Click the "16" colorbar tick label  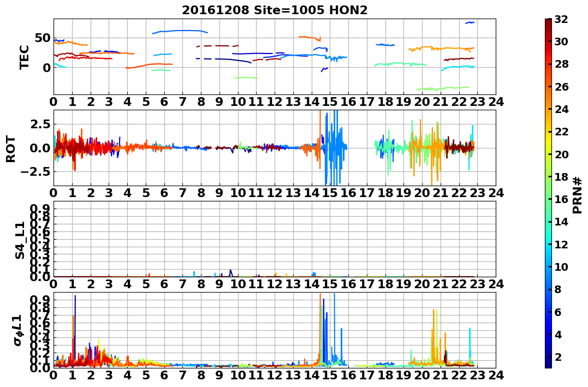click(561, 199)
